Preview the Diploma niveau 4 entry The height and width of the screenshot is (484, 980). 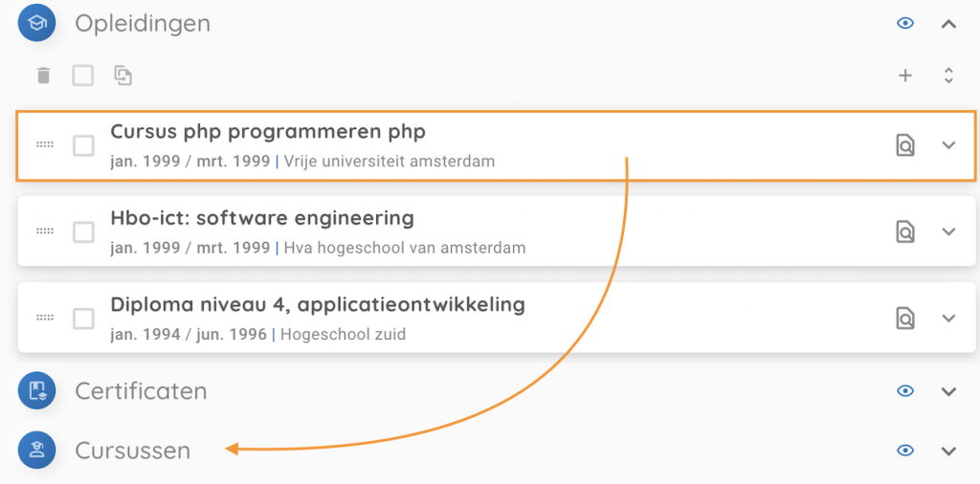click(x=904, y=318)
